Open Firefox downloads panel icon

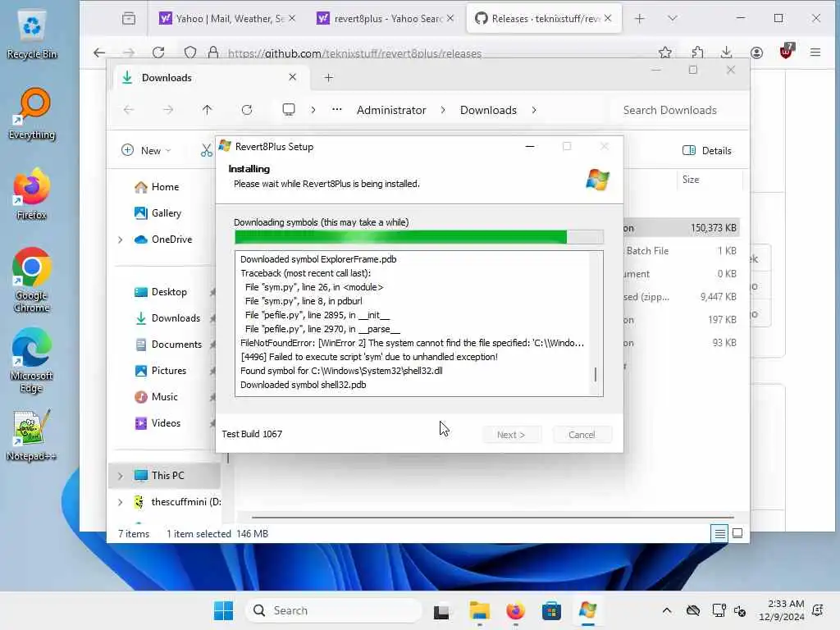[x=727, y=52]
